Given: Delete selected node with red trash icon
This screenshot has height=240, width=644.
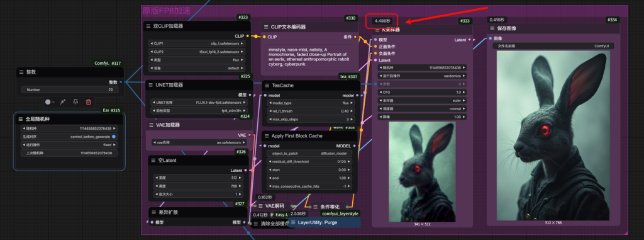Looking at the screenshot, I should click(88, 102).
